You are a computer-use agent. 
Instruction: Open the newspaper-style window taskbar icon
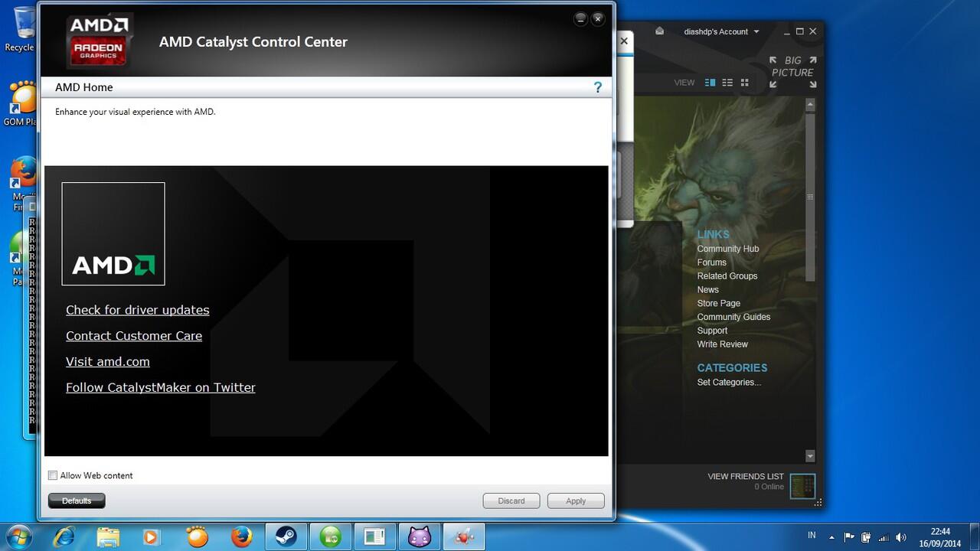[x=375, y=536]
